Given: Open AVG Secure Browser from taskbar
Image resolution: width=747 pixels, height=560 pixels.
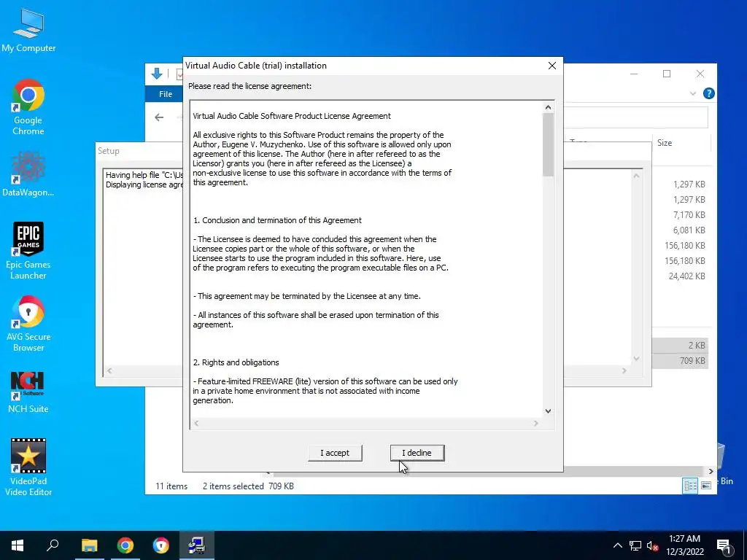Looking at the screenshot, I should coord(161,545).
